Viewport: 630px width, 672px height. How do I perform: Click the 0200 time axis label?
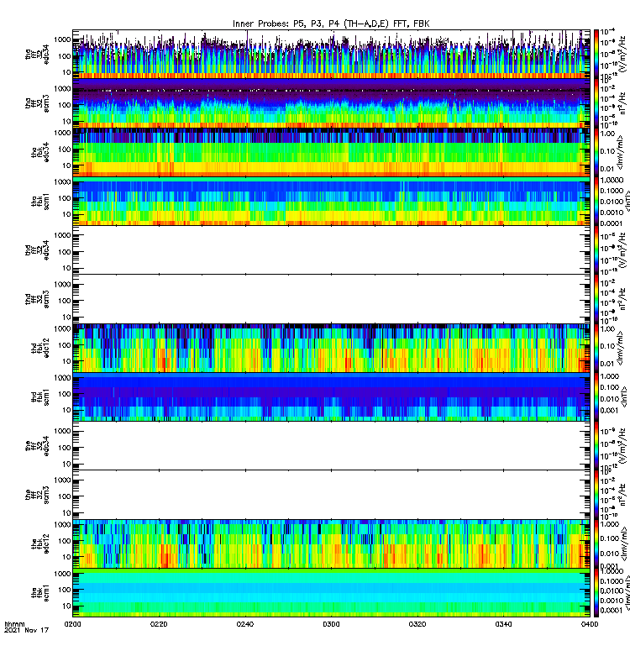click(72, 624)
